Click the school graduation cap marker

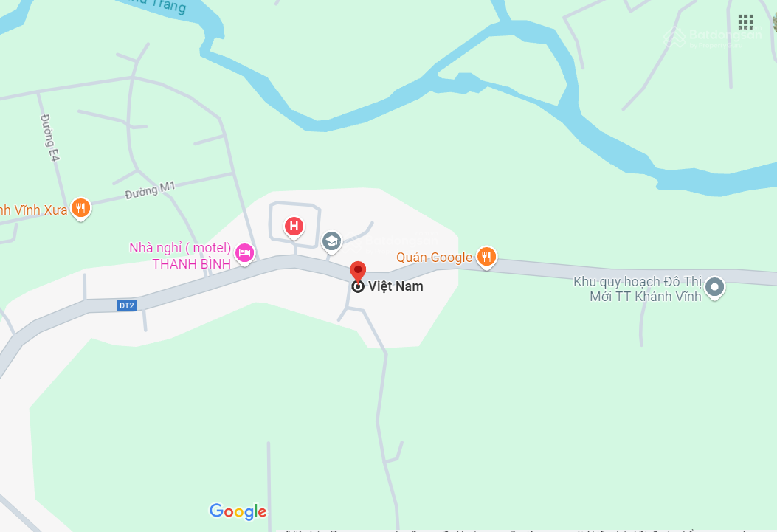point(331,242)
